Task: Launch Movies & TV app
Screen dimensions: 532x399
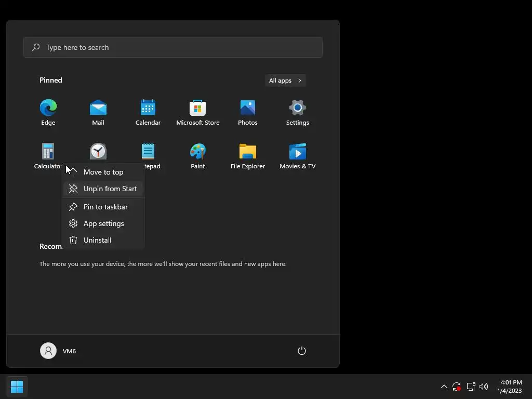Action: point(298,156)
